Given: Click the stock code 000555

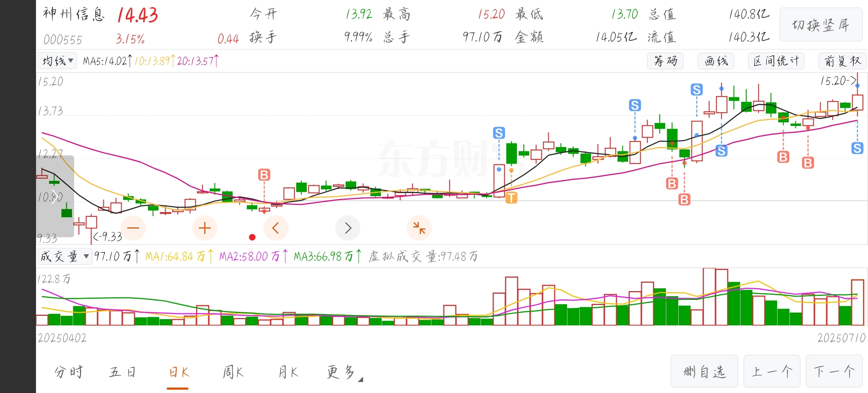Looking at the screenshot, I should 63,39.
